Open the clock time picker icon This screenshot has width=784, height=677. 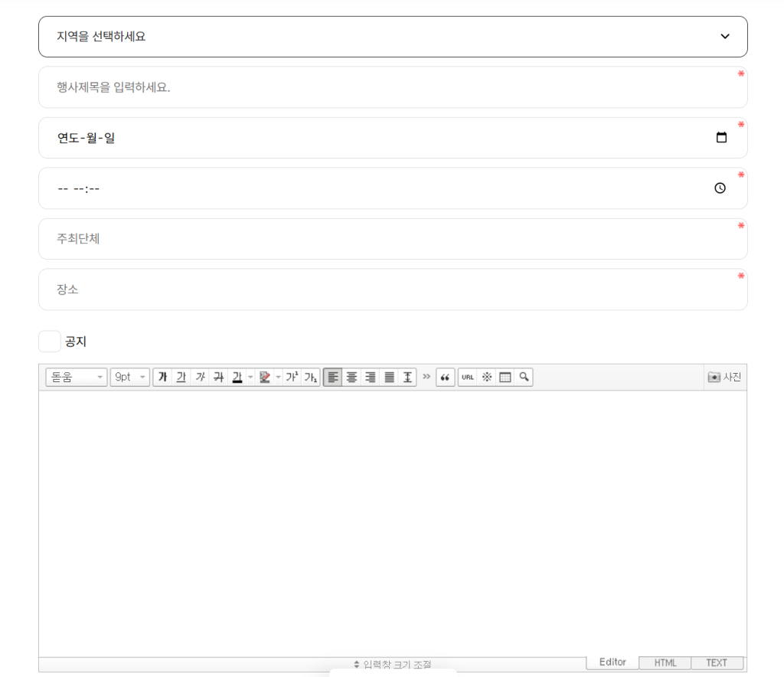(x=720, y=188)
